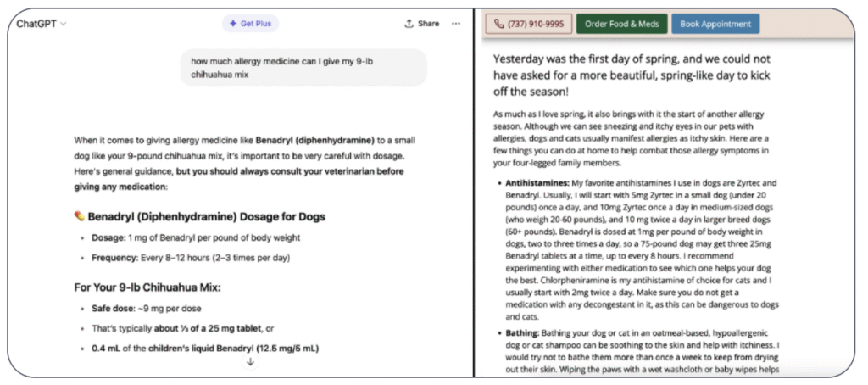Click the Get Plus button
The image size is (868, 385).
[x=250, y=24]
